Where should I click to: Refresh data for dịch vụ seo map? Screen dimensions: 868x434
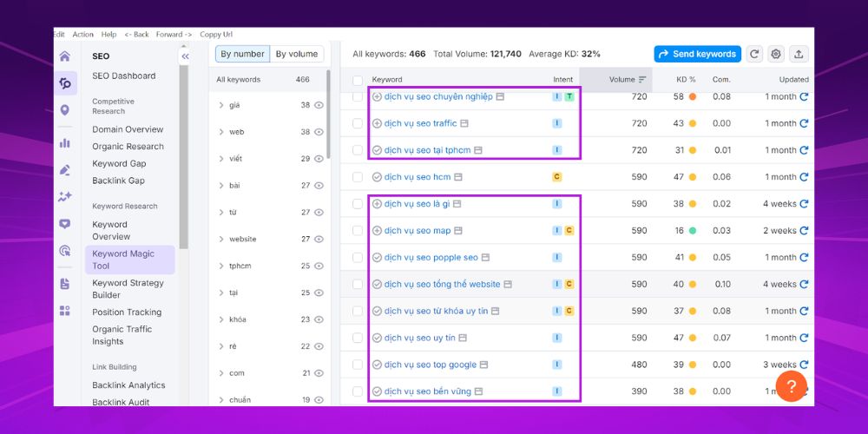(x=804, y=230)
